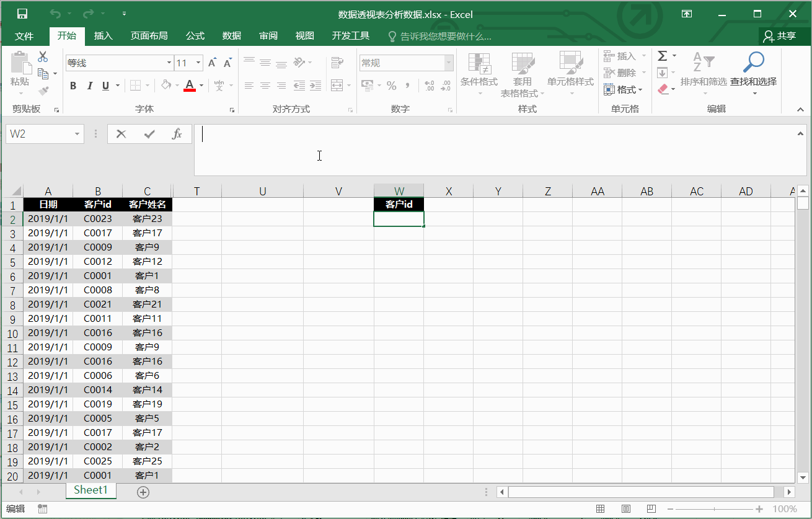
Task: Toggle center horizontal alignment
Action: 265,85
